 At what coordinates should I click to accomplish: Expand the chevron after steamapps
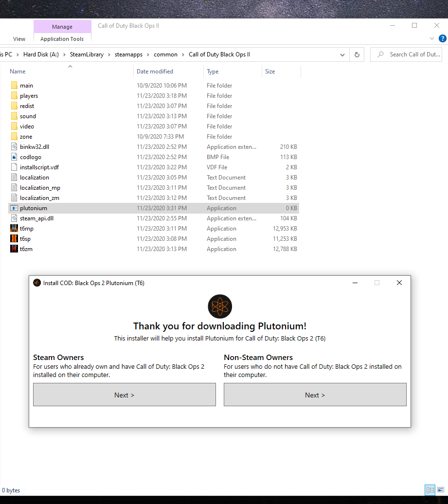point(148,54)
